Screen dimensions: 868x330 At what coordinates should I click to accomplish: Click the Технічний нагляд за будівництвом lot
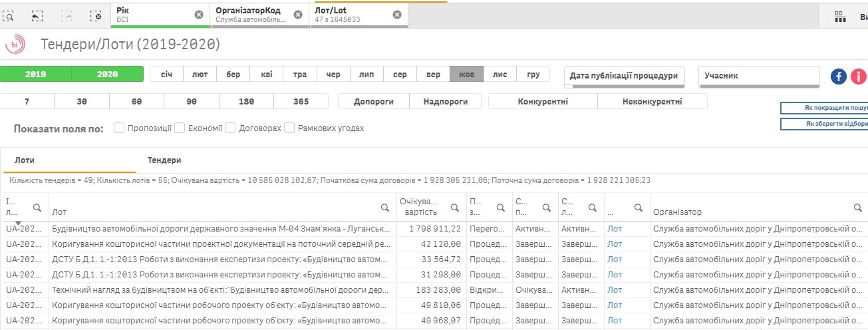click(221, 290)
